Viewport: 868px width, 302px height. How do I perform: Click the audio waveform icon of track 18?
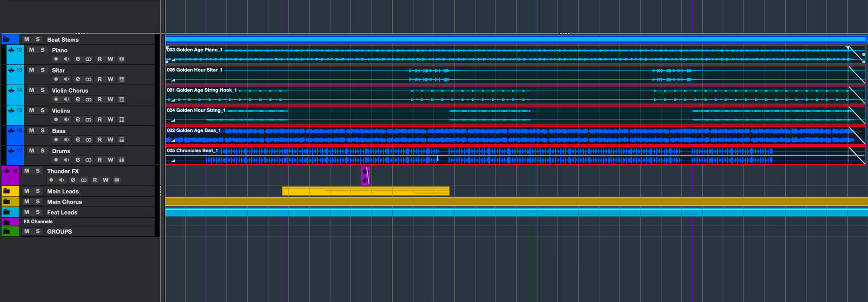pos(7,171)
